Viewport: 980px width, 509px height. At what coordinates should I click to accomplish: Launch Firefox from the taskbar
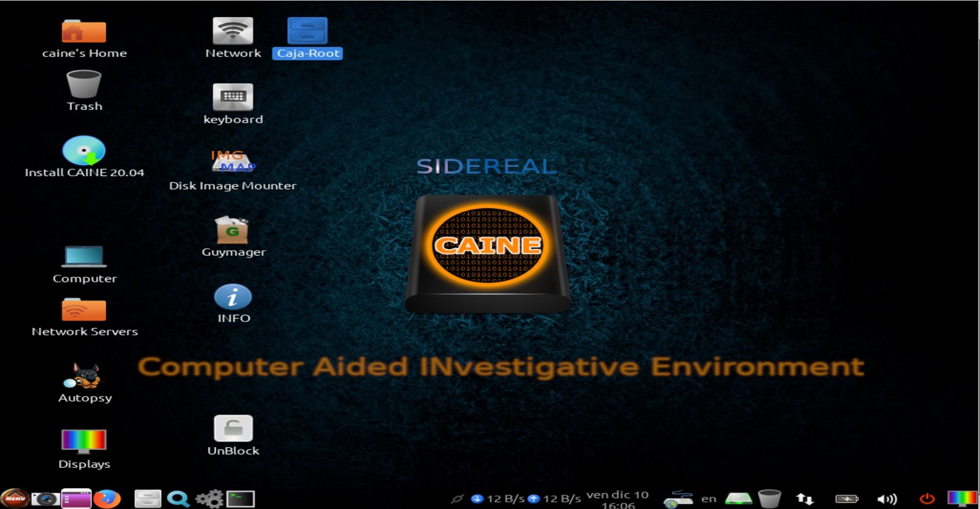[x=108, y=498]
